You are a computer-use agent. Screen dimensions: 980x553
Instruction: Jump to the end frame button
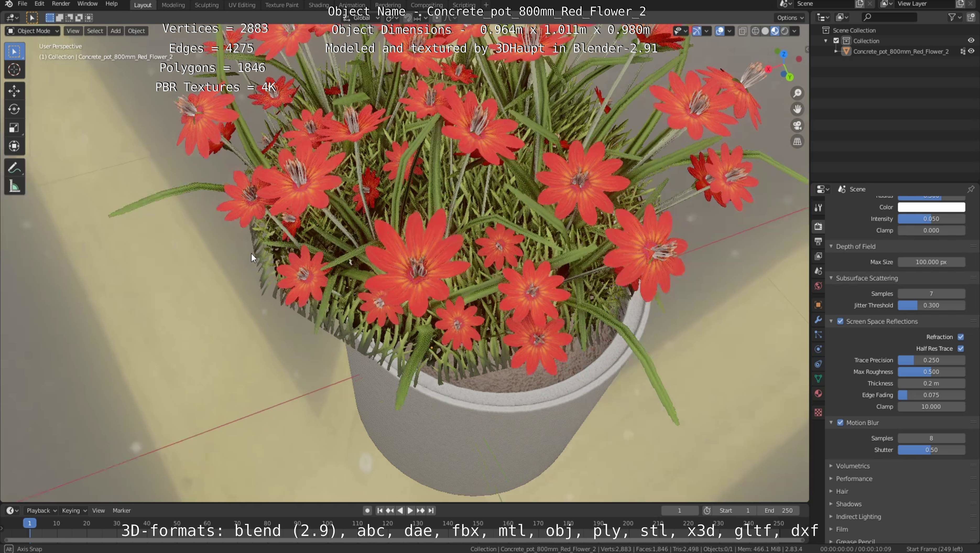431,510
